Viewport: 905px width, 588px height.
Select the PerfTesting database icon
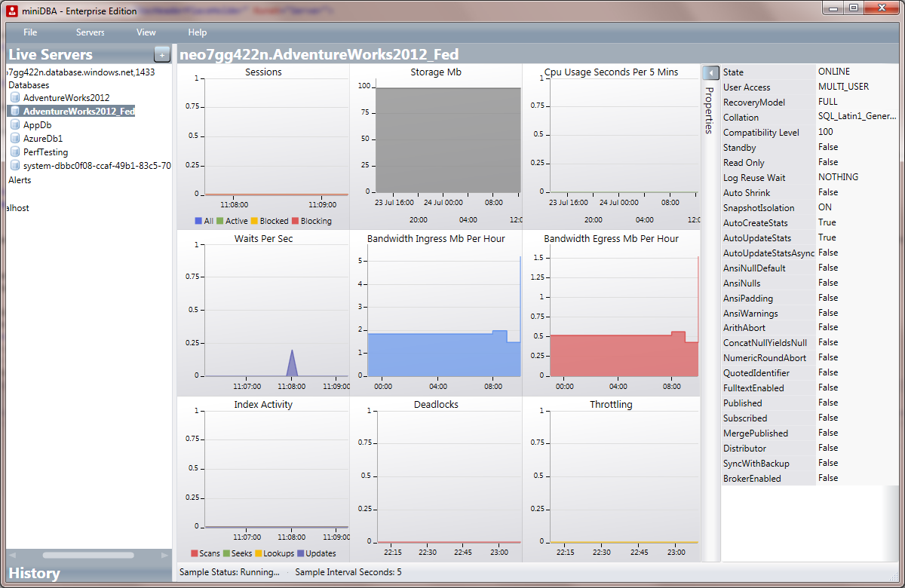(x=14, y=152)
